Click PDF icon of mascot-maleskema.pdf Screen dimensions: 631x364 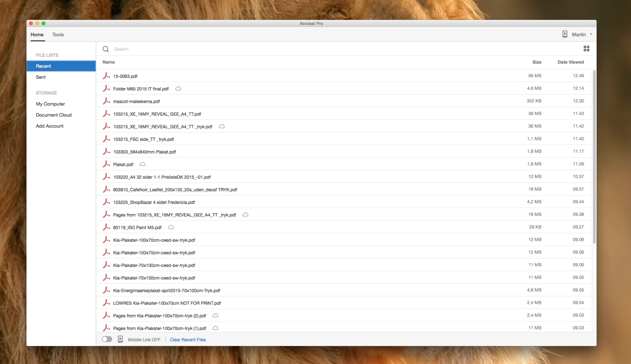point(106,101)
